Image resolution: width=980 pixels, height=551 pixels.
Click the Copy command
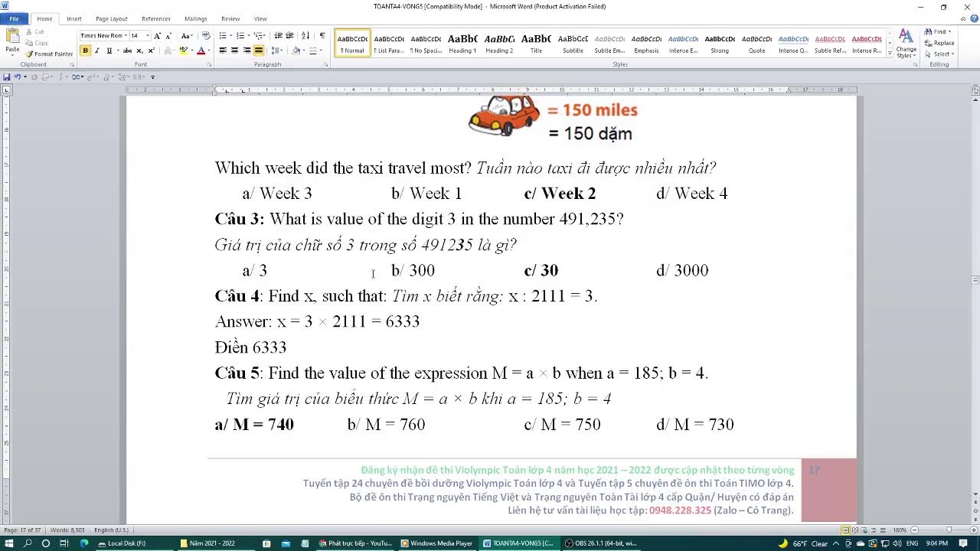[x=36, y=43]
